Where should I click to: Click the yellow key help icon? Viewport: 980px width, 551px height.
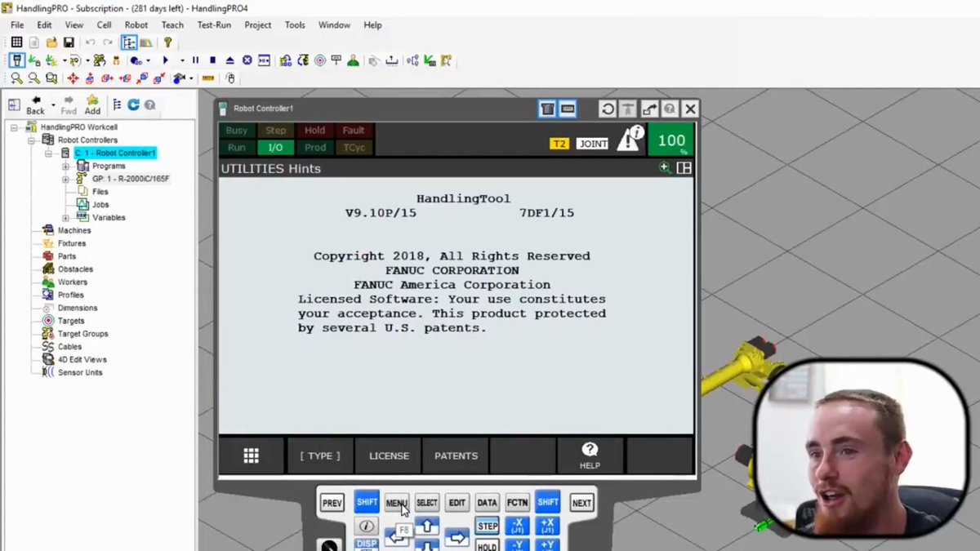pos(167,42)
